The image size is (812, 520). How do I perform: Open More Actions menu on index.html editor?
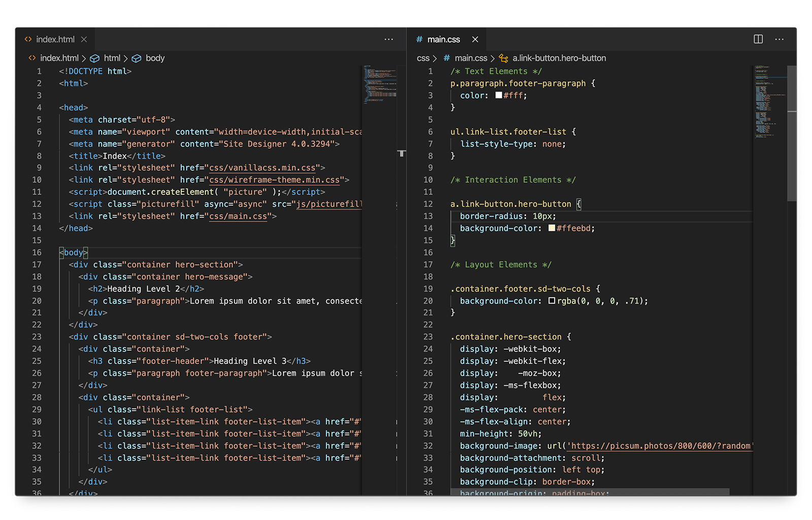pos(389,39)
